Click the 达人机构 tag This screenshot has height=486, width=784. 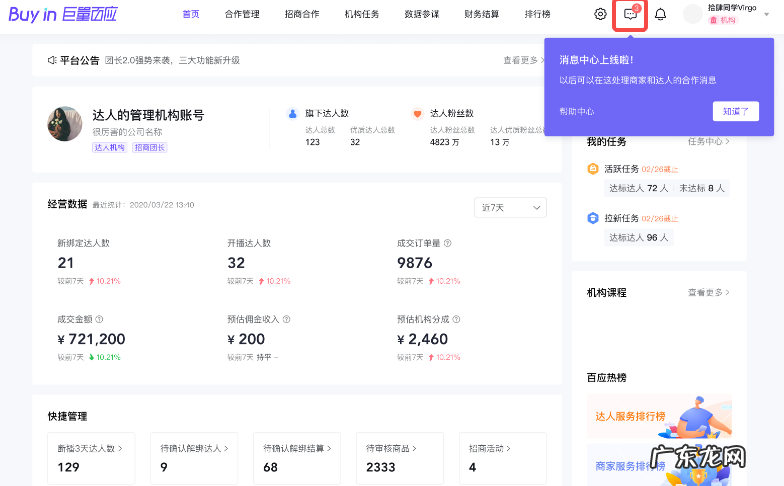(x=110, y=147)
